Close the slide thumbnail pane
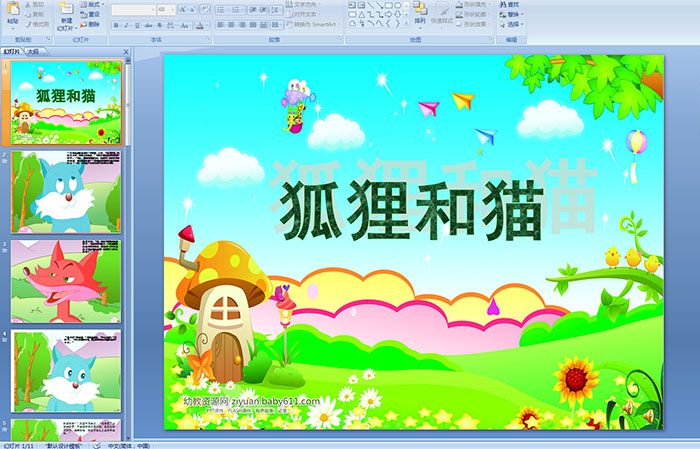 (126, 52)
